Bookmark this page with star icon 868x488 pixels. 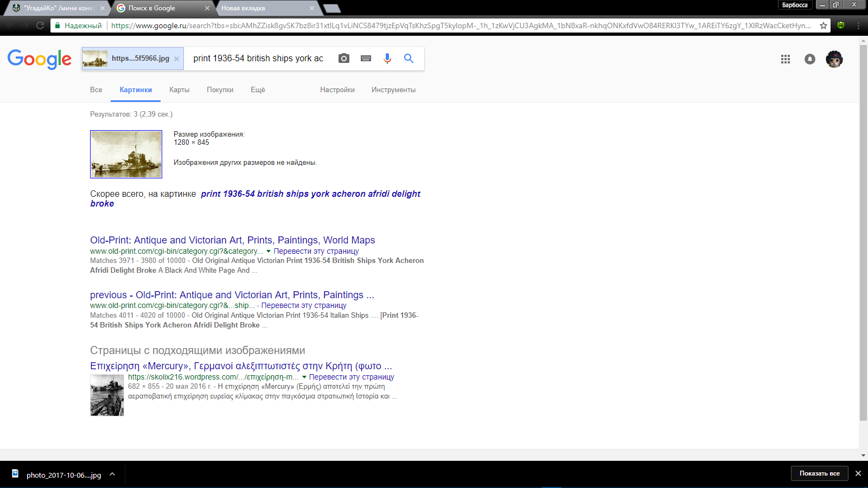coord(823,25)
